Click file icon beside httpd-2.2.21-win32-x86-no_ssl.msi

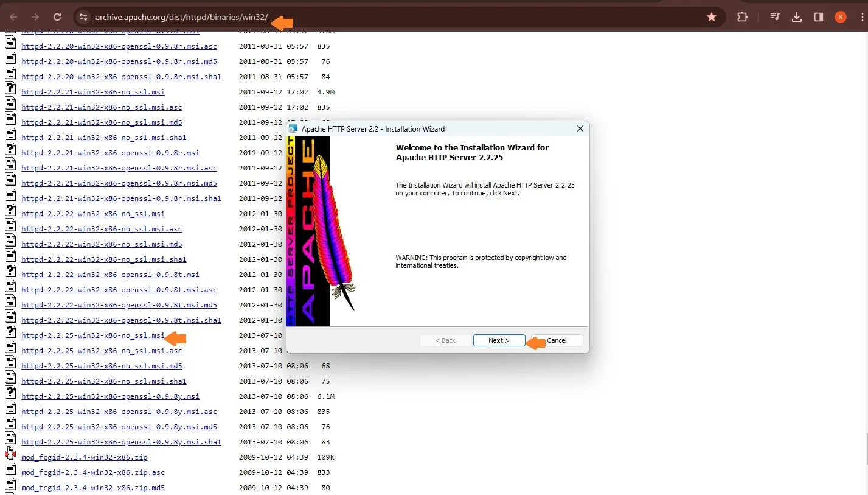[10, 88]
